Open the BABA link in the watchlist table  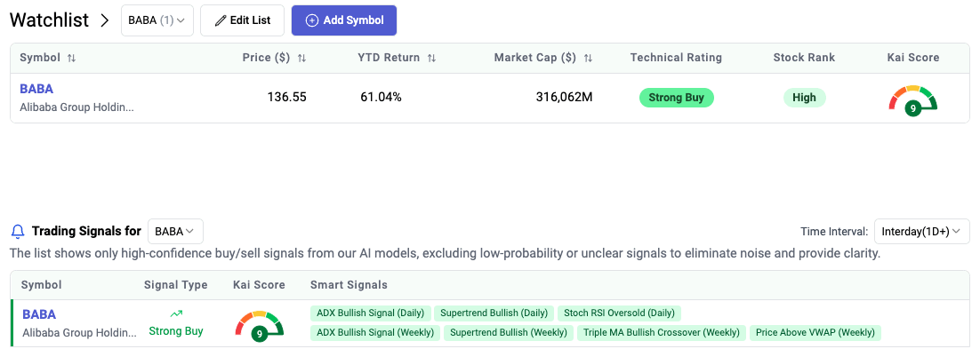click(36, 89)
